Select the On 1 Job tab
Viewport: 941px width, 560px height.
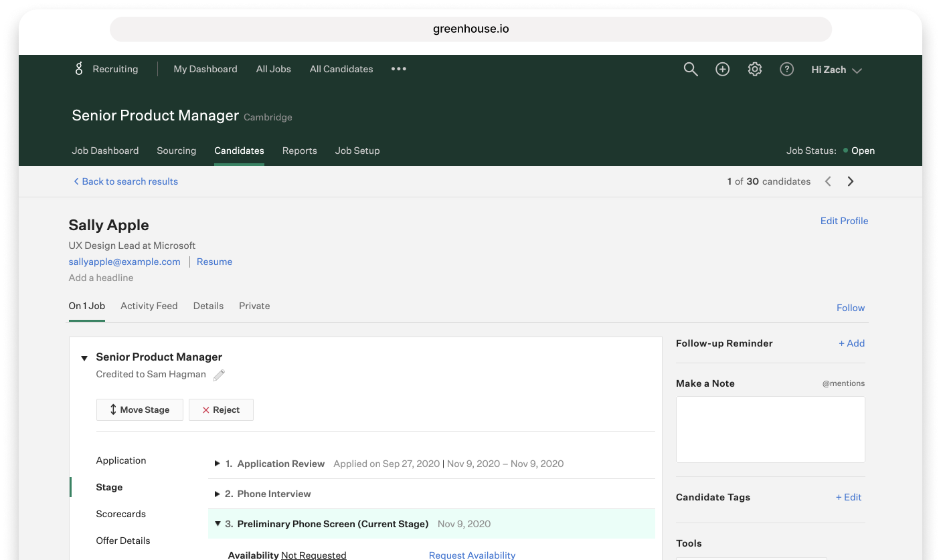coord(87,306)
